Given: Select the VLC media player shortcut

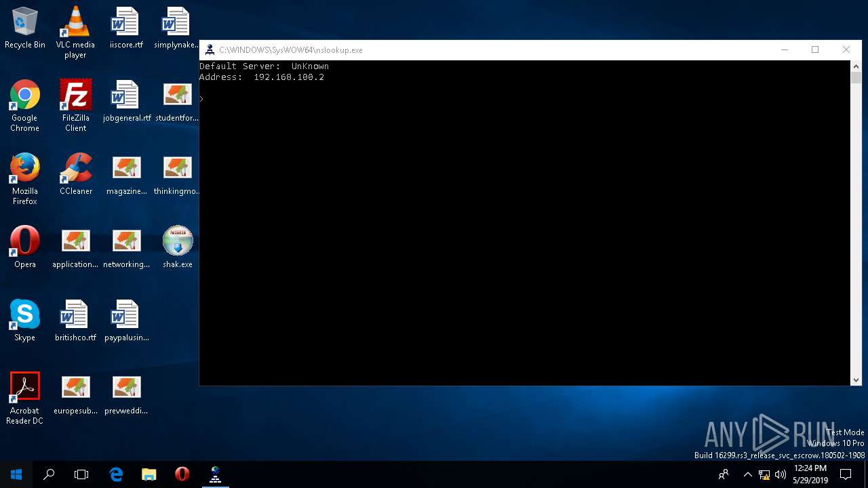Looking at the screenshot, I should pos(75,33).
